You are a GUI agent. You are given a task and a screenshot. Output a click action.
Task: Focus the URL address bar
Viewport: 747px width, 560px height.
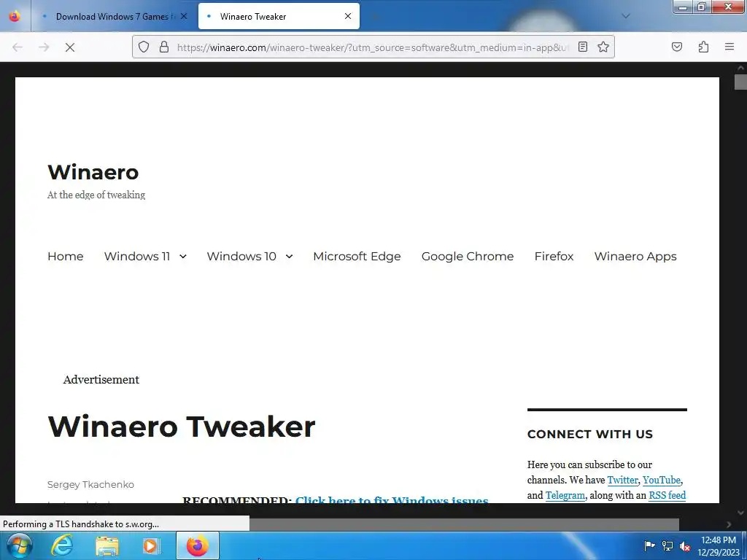pyautogui.click(x=373, y=47)
